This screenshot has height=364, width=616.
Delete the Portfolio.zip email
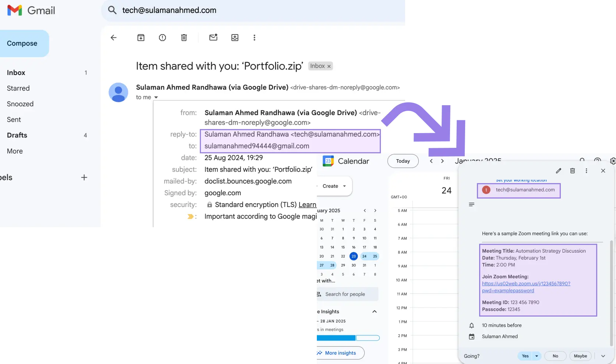tap(184, 38)
